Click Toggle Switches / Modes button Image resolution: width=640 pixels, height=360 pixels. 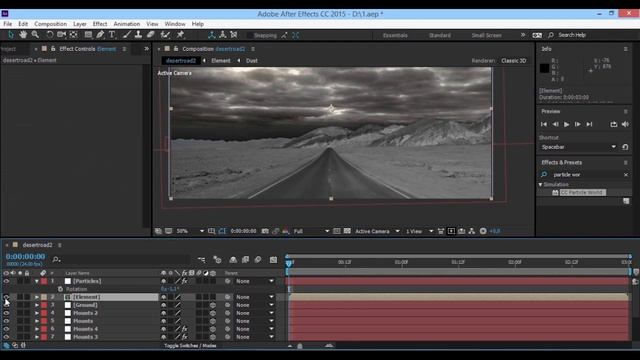pos(190,346)
